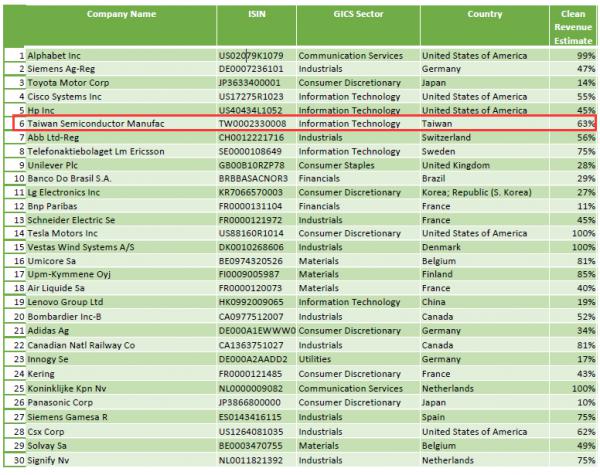Select the Siemens Ag-Reg cell

click(121, 69)
